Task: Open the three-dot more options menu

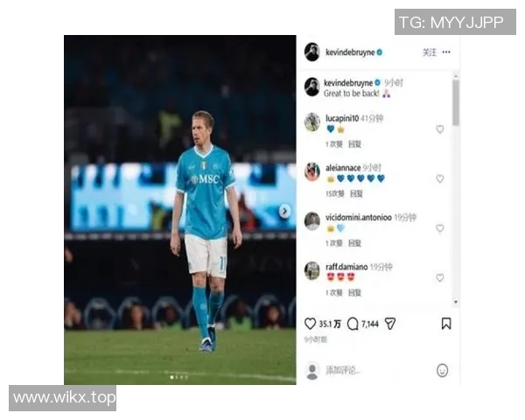Action: click(x=446, y=52)
